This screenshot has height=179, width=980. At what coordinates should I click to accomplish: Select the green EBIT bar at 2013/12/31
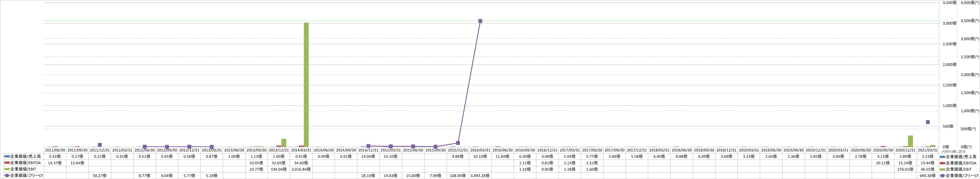[x=283, y=143]
